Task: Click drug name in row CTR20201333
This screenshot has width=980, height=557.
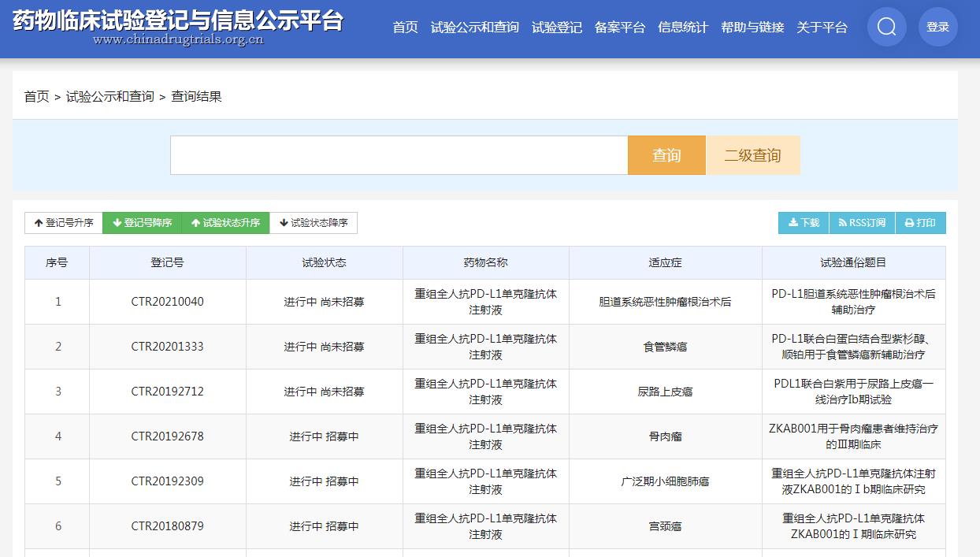Action: [x=485, y=347]
